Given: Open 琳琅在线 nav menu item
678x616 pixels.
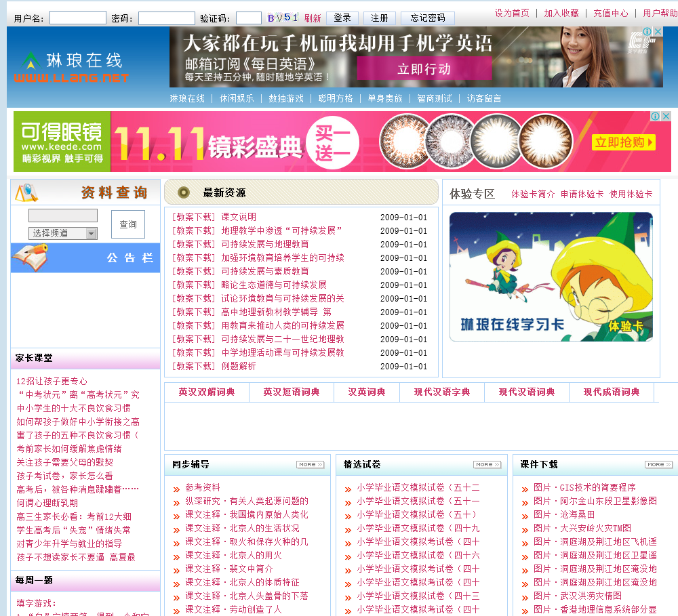Looking at the screenshot, I should pos(187,98).
